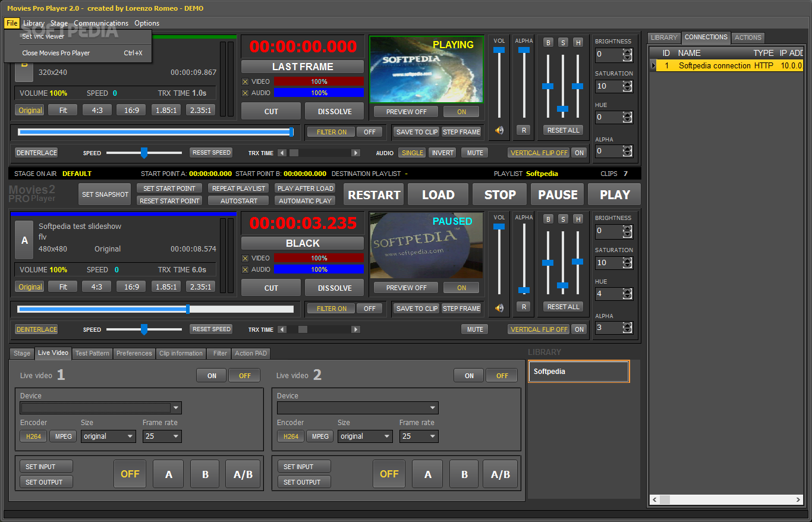Open the Options menu

click(x=147, y=23)
